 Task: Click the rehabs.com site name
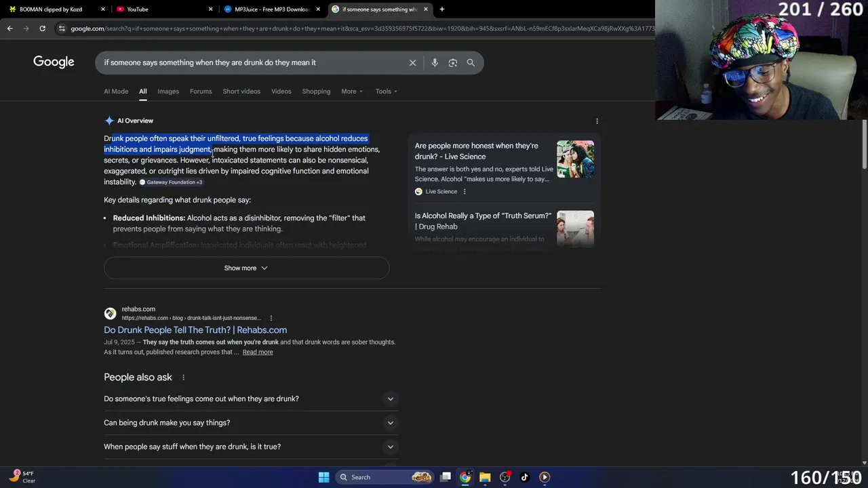pos(138,309)
